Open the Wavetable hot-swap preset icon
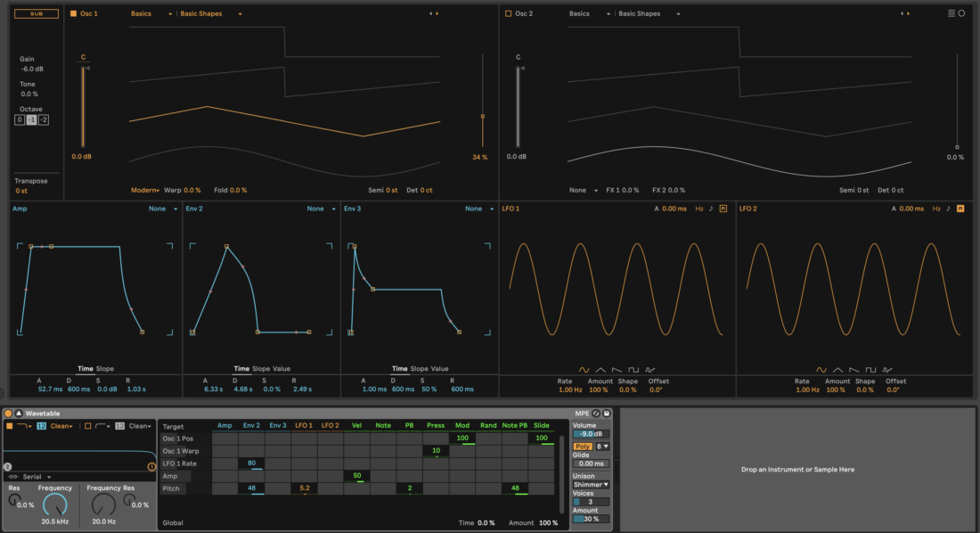980x533 pixels. pyautogui.click(x=596, y=414)
